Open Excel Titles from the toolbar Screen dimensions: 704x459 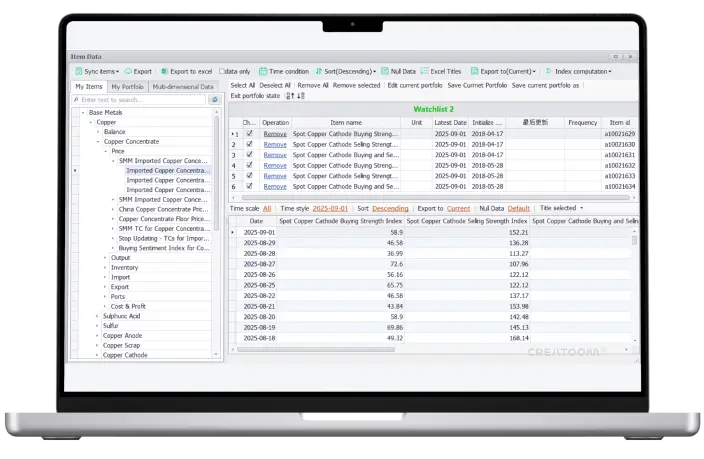coord(424,72)
